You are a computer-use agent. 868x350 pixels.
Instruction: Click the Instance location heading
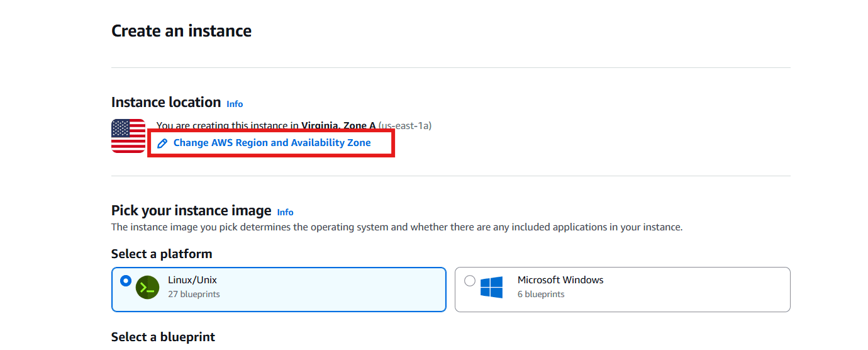166,102
